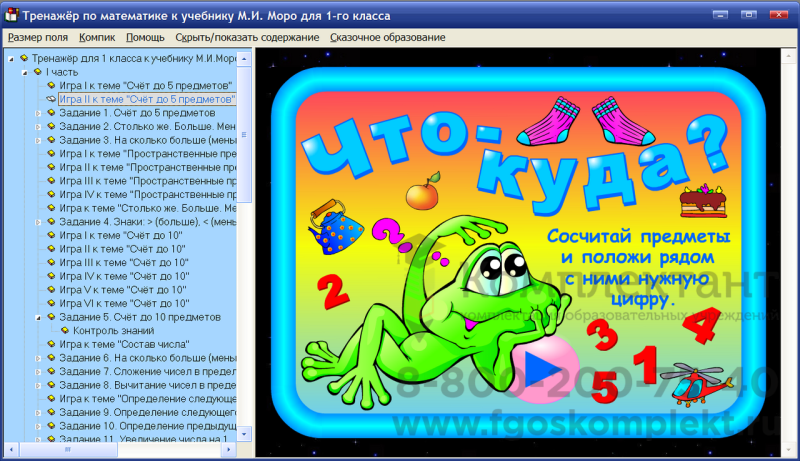Select "Игра II к теме Счёт до 10"
800x461 pixels.
[122, 249]
